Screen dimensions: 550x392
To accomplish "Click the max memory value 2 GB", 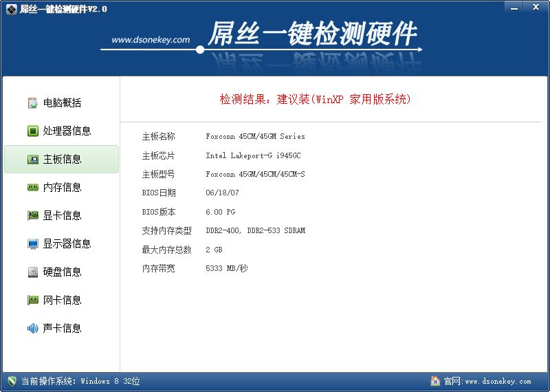I will pyautogui.click(x=214, y=250).
